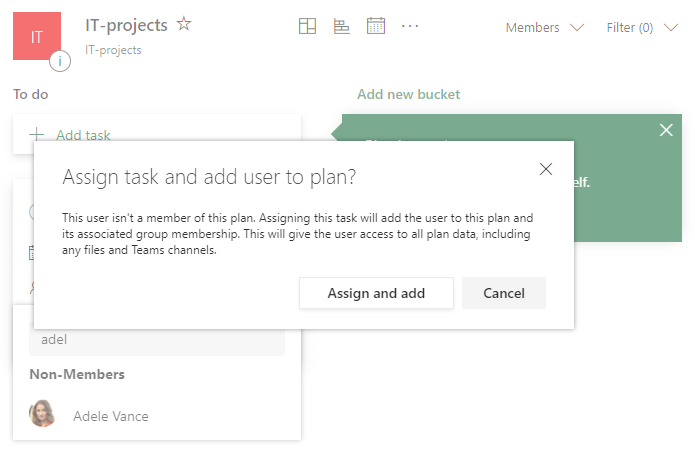This screenshot has height=453, width=695.
Task: Click the Assign and add button
Action: (376, 293)
